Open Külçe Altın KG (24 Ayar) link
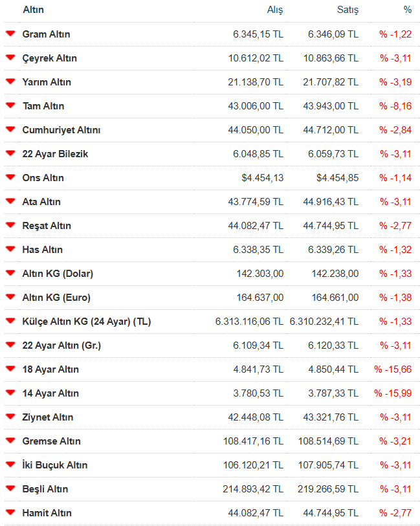The height and width of the screenshot is (526, 420). tap(86, 322)
